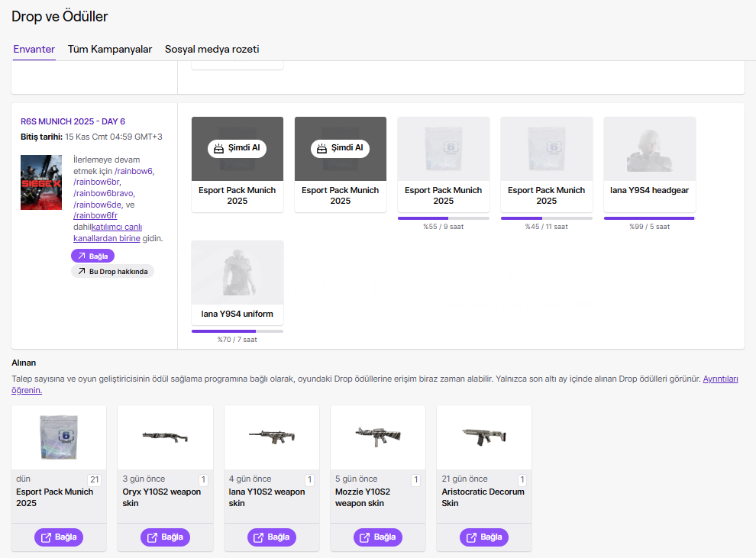Select the Iana Y10S2 weapon skin image
Viewport: 756px width, 558px height.
point(271,437)
